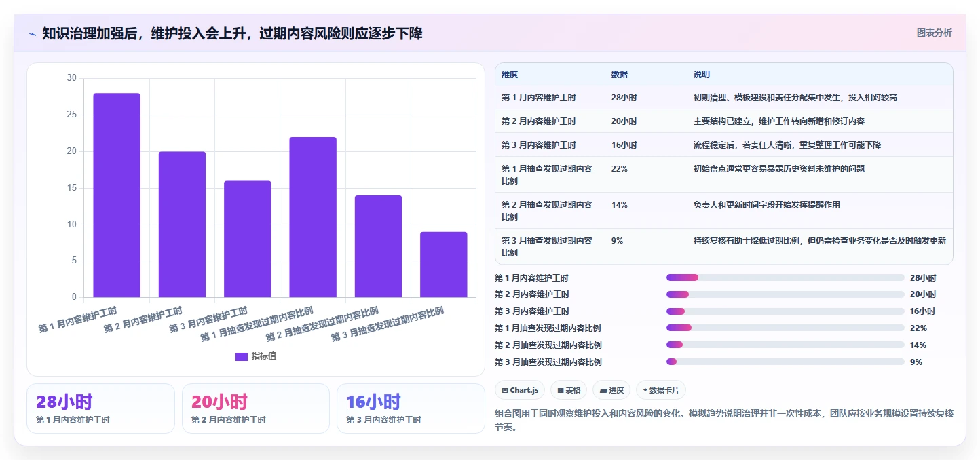Select the 进度 chip
Screen dimensions: 980x460
pyautogui.click(x=611, y=390)
